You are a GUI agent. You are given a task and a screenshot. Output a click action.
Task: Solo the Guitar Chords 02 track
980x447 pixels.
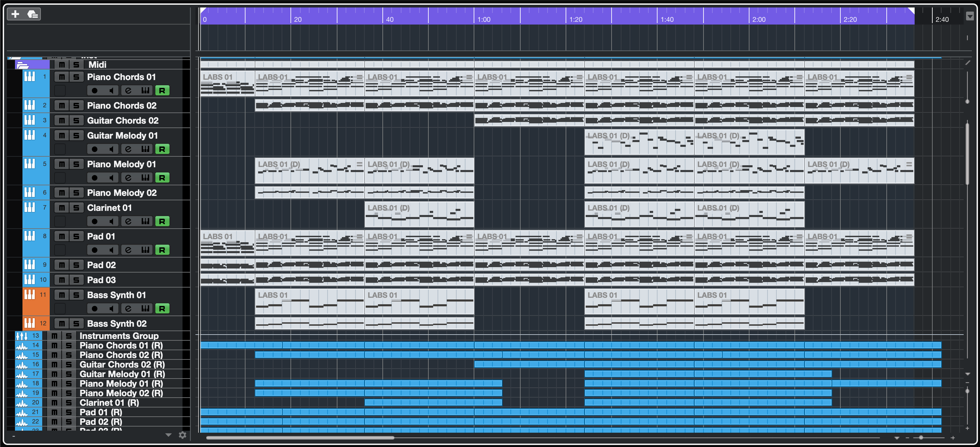pyautogui.click(x=76, y=121)
